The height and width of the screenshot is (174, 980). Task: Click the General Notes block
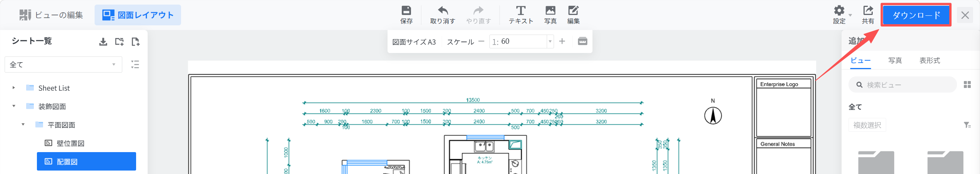click(x=783, y=156)
